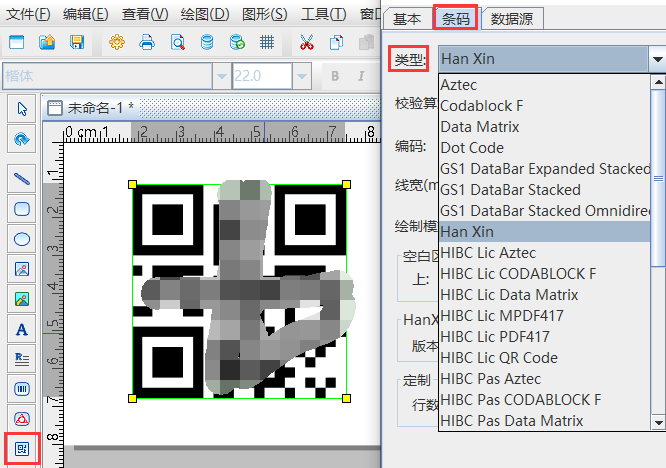Select the triangle-in-circle tool in the sidebar

22,419
